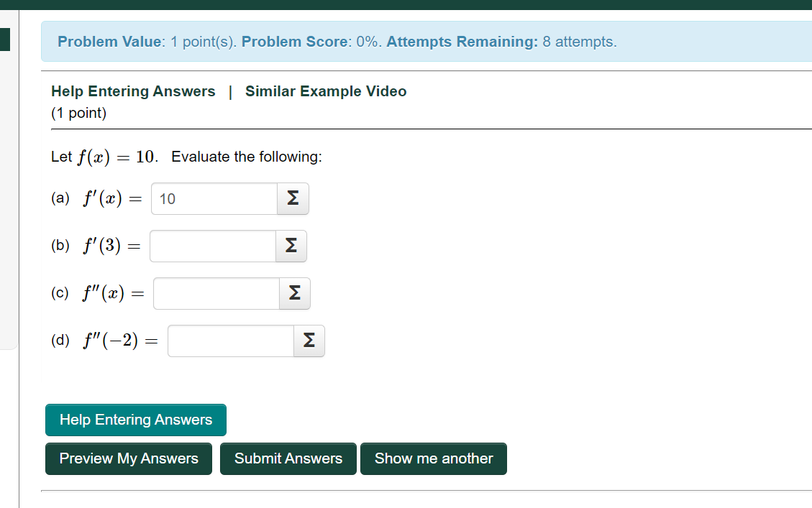812x508 pixels.
Task: Click the empty f''(-2) answer field
Action: pos(230,341)
